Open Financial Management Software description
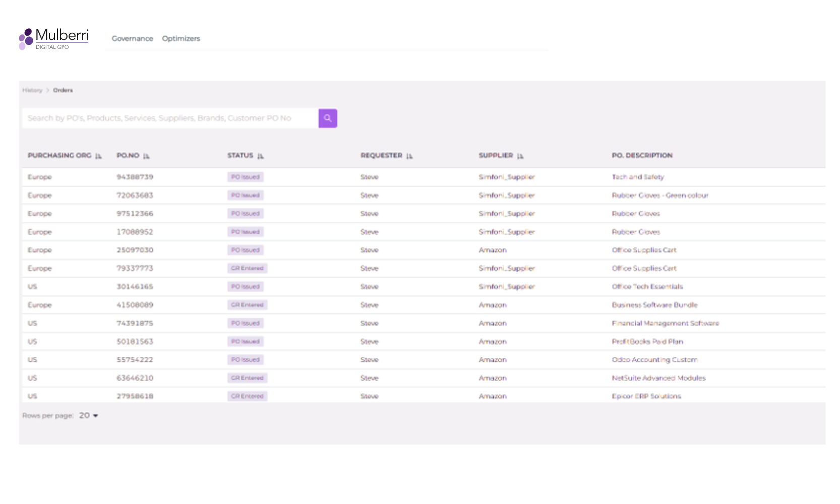Image resolution: width=840 pixels, height=504 pixels. pos(665,324)
